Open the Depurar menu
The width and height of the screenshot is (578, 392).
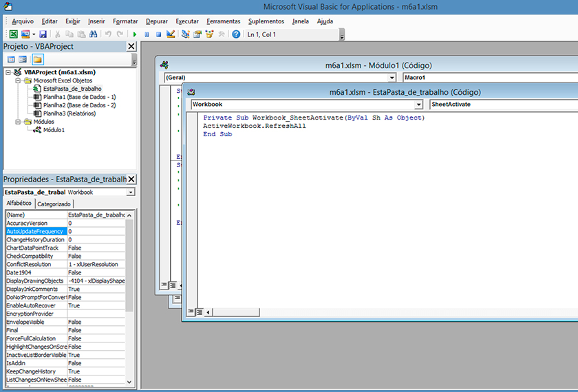coord(157,21)
